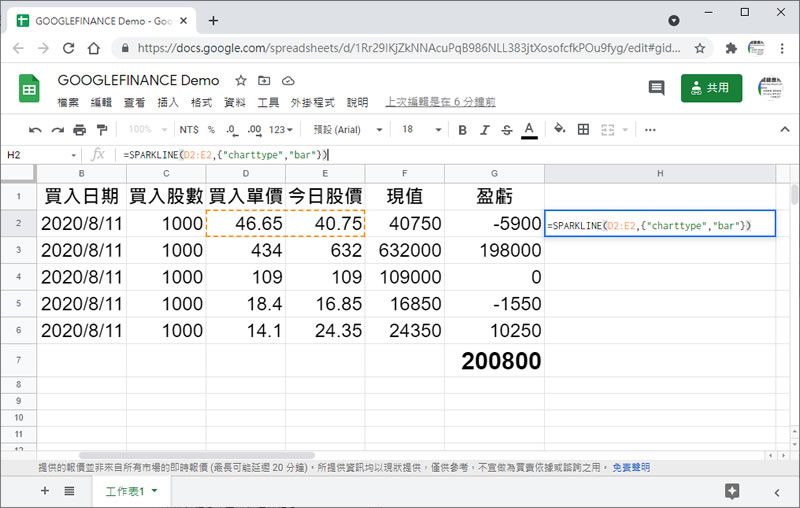Screen dimensions: 800x508
Task: Open the 免責聲明 disclaimer link
Action: (631, 468)
